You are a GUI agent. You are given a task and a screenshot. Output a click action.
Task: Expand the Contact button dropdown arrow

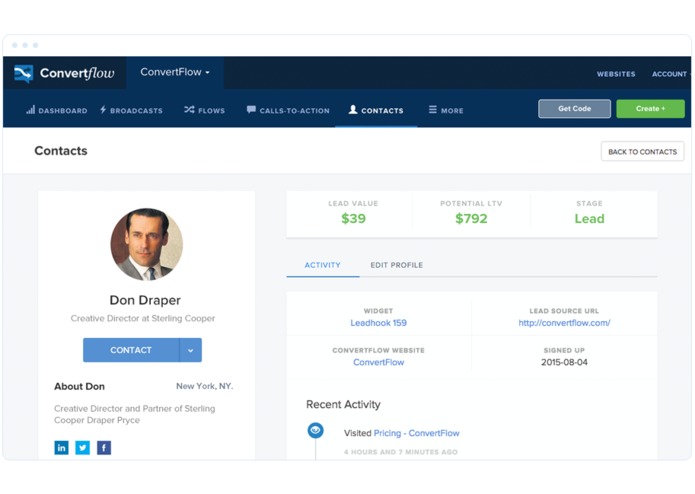(191, 350)
